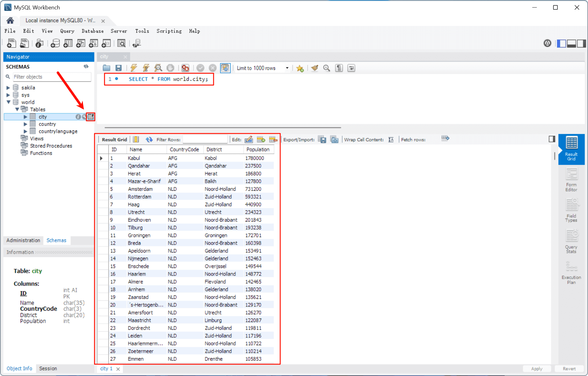The height and width of the screenshot is (376, 588).
Task: Expand country table node
Action: point(25,124)
